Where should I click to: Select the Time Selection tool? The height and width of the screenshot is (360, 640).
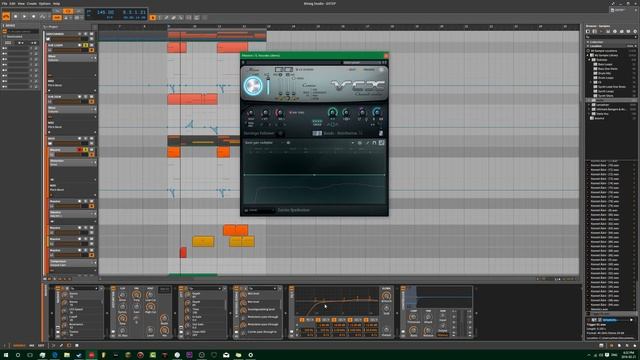click(x=160, y=18)
